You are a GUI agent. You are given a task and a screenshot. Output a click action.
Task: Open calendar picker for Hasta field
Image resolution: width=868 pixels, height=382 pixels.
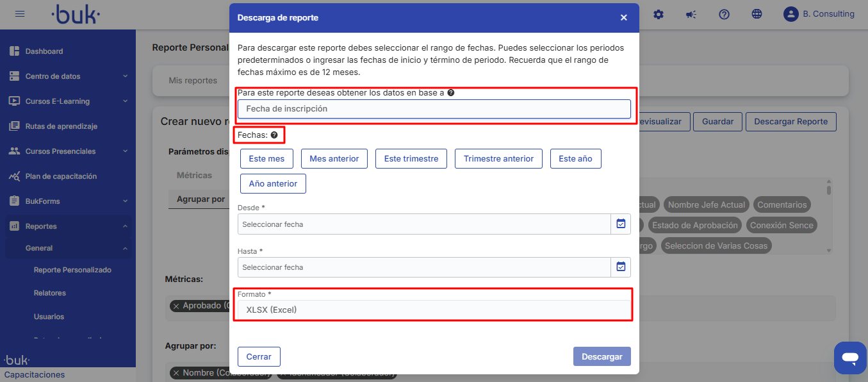point(621,267)
